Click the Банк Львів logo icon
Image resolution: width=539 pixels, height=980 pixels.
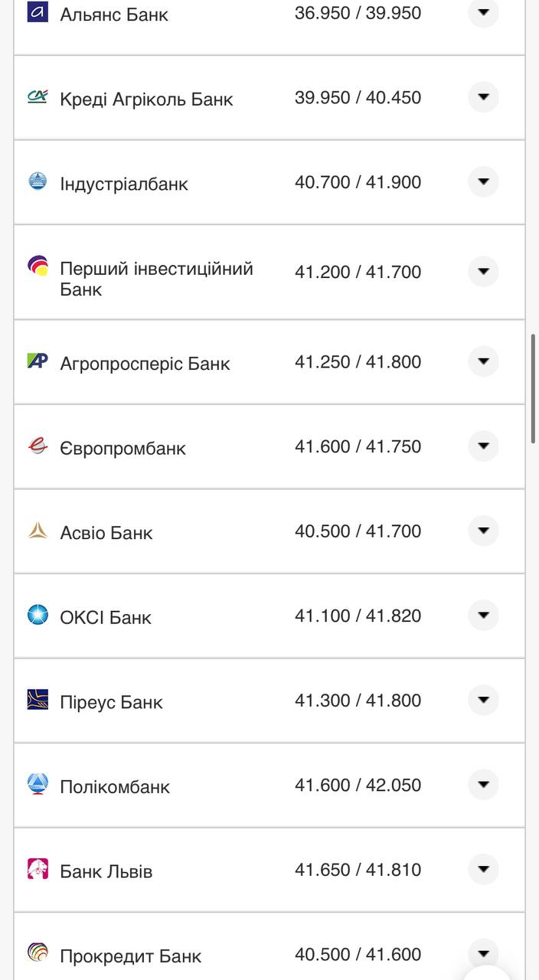point(38,869)
